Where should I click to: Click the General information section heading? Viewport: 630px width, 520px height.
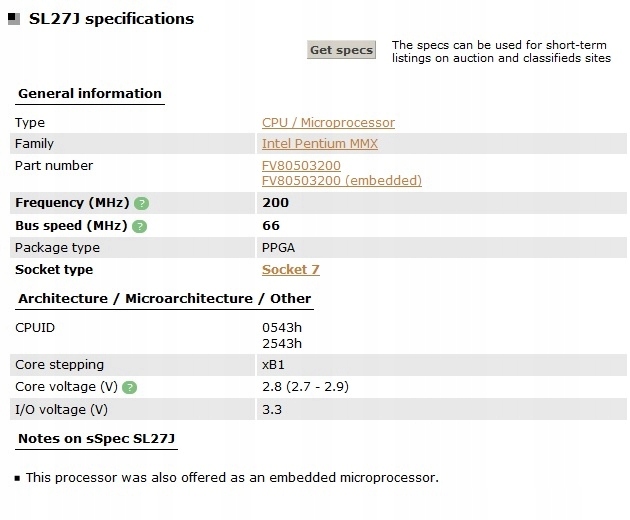90,94
